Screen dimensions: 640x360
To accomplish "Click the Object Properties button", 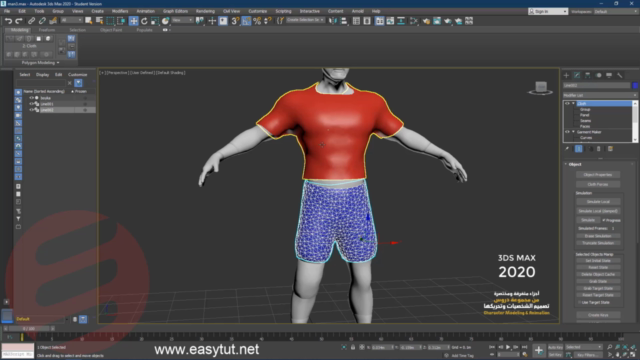I will [598, 175].
